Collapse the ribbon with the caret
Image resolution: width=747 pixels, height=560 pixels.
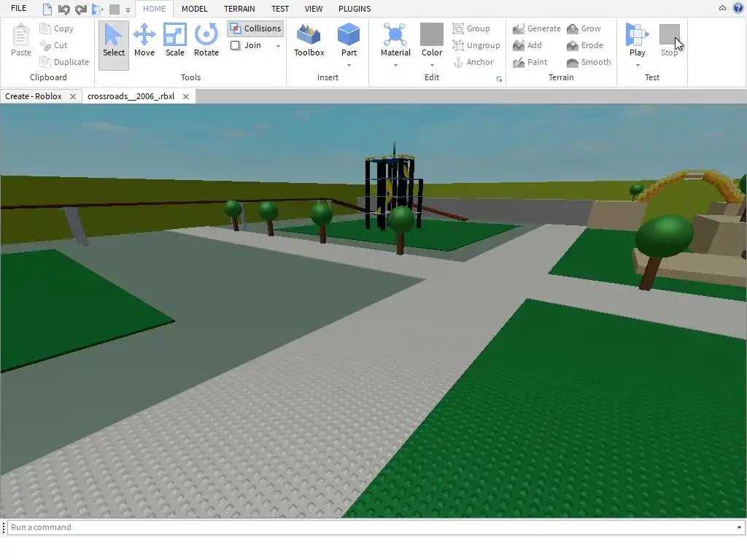tap(723, 8)
